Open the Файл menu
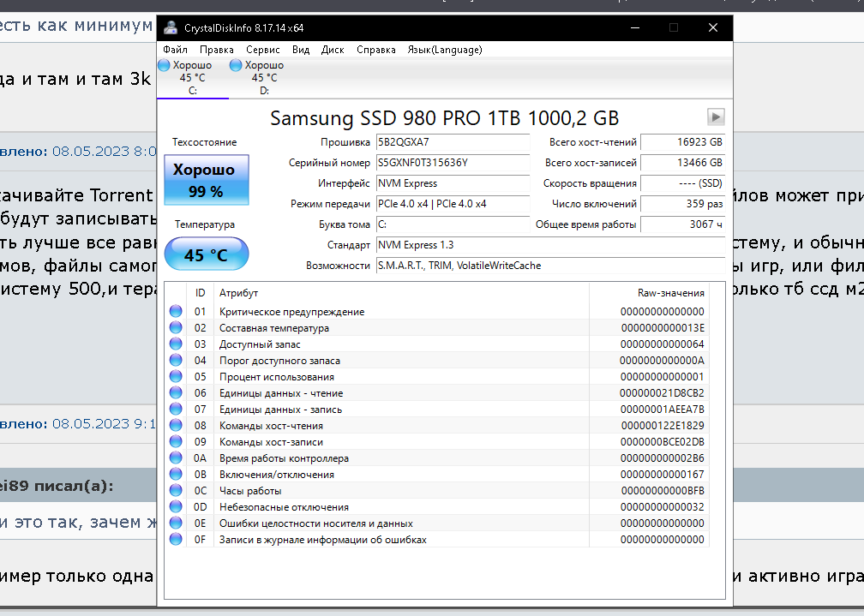Image resolution: width=864 pixels, height=616 pixels. point(175,50)
